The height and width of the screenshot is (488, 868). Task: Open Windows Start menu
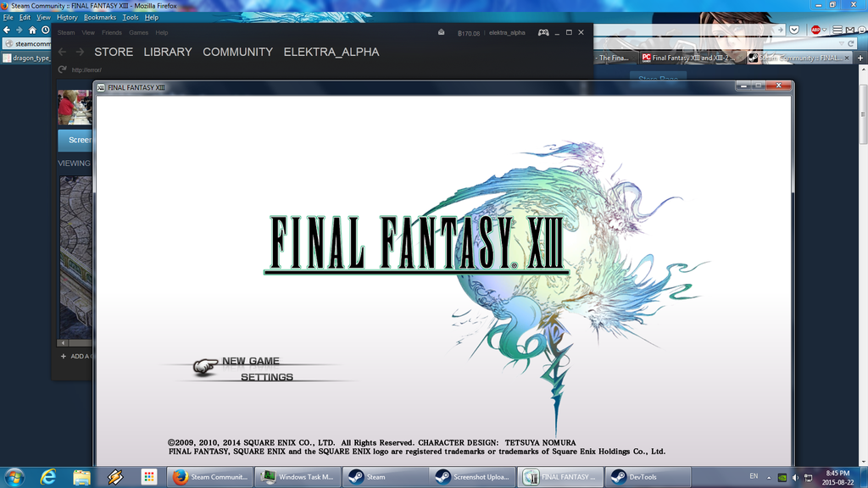click(x=14, y=477)
